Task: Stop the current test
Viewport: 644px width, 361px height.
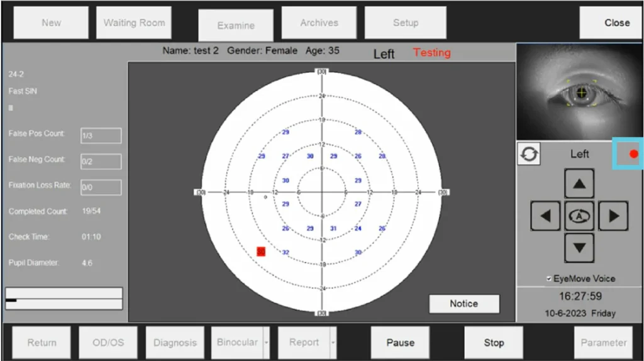Action: 494,343
